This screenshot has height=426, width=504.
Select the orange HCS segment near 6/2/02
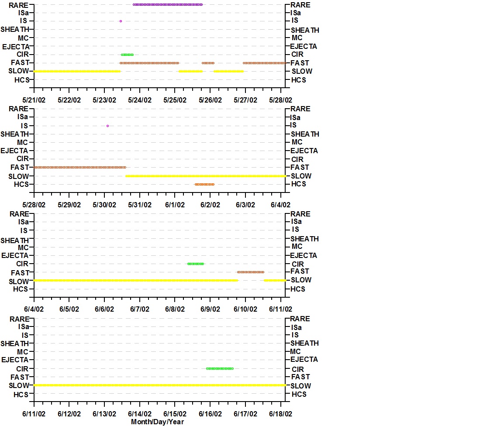click(204, 184)
